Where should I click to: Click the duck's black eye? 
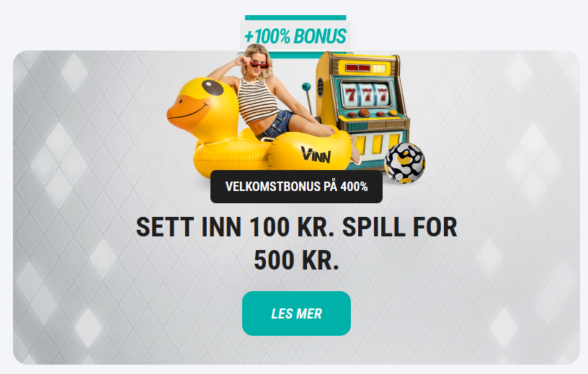click(213, 87)
